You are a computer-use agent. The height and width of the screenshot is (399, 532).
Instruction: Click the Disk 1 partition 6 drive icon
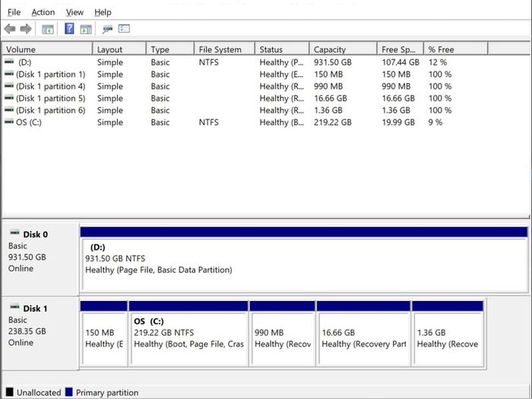tap(9, 110)
